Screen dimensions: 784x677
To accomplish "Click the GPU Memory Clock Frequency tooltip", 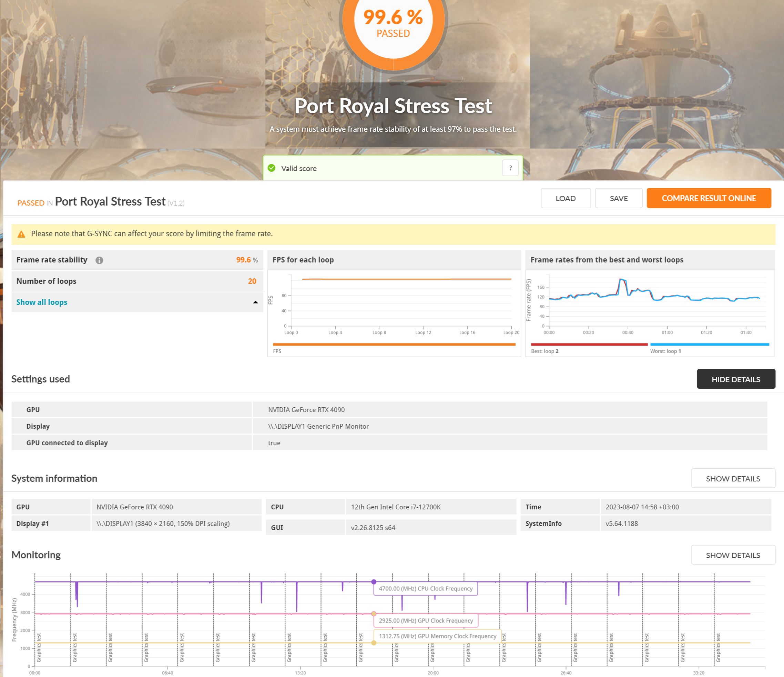I will tap(437, 636).
